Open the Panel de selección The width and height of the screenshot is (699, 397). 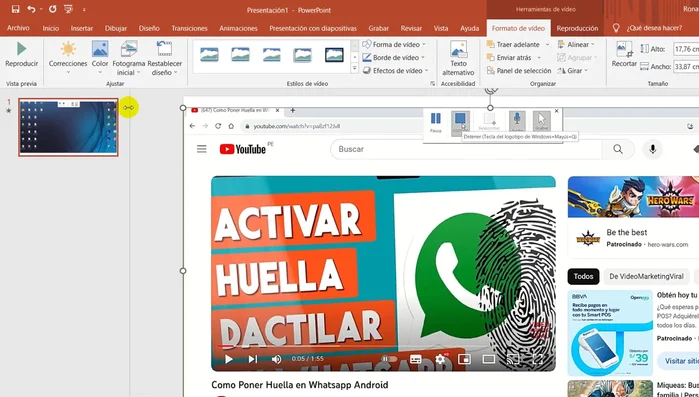(x=519, y=70)
